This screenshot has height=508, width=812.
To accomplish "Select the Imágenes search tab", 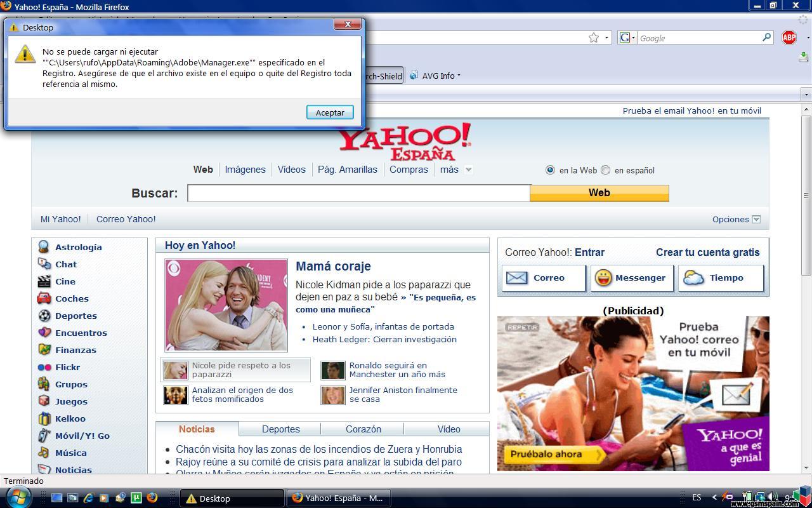I will [245, 170].
